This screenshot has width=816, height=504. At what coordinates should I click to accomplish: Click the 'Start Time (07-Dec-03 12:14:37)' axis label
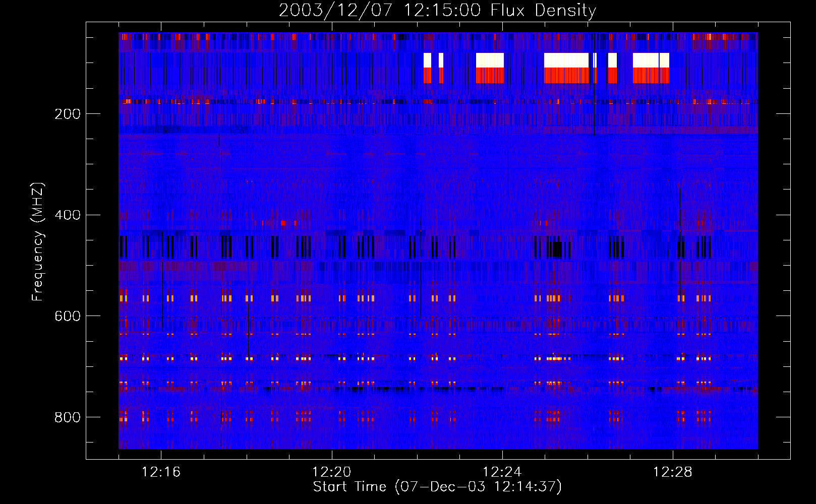click(x=437, y=487)
